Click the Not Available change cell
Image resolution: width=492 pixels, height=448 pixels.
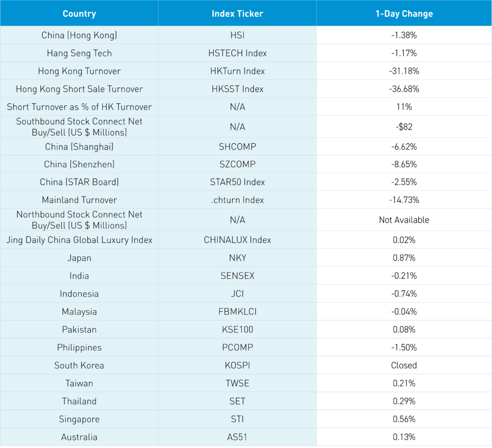404,220
